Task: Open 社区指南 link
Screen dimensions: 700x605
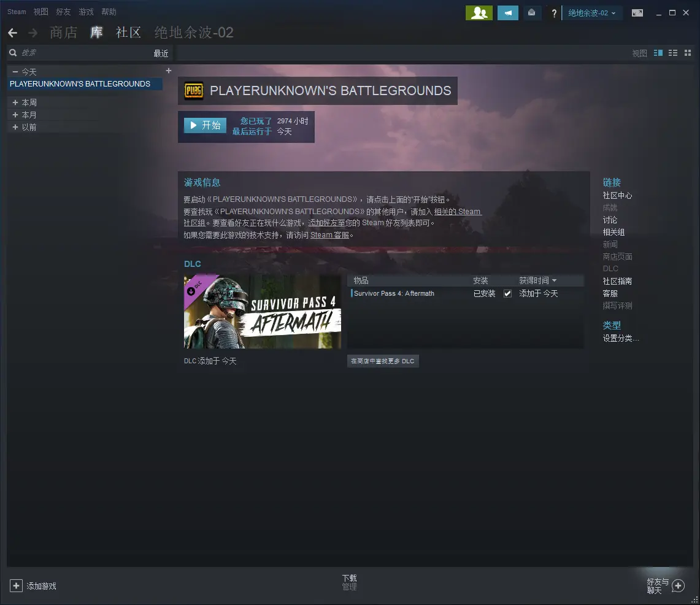Action: pos(617,281)
